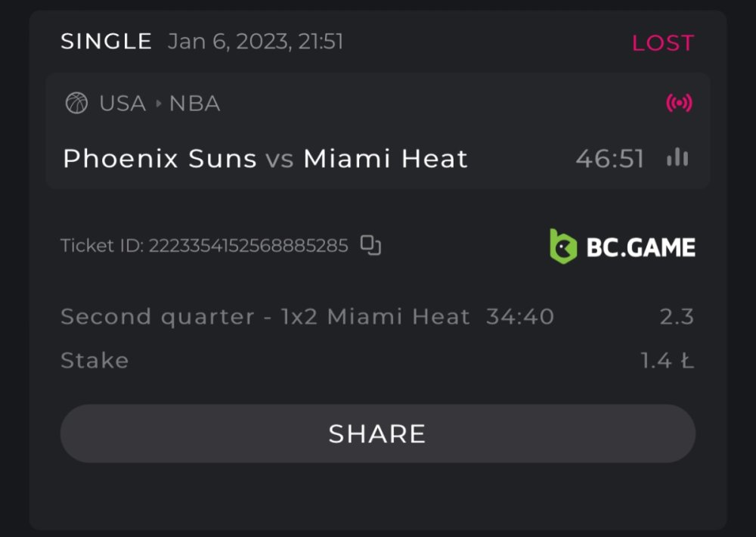Click the basketball sport icon
Screen dimensions: 756x537
[x=76, y=103]
